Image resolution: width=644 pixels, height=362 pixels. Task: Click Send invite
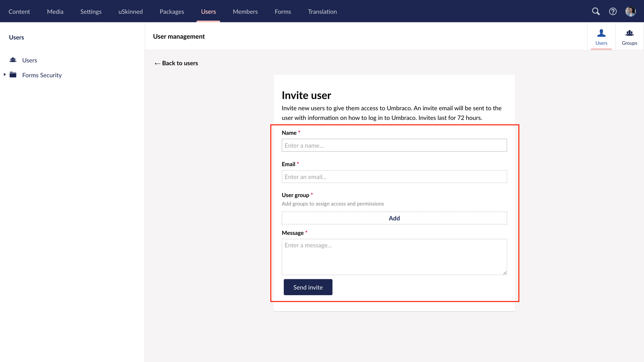[x=308, y=287]
